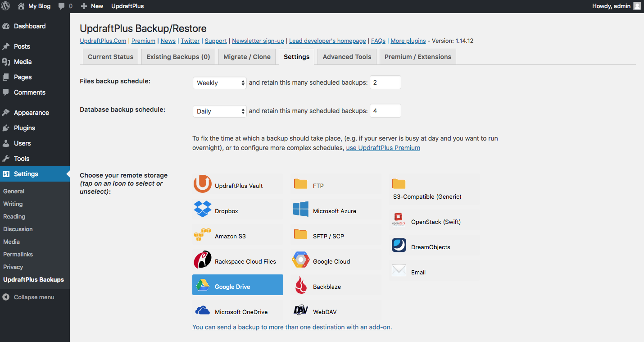Unselect the Google Drive icon

point(203,285)
